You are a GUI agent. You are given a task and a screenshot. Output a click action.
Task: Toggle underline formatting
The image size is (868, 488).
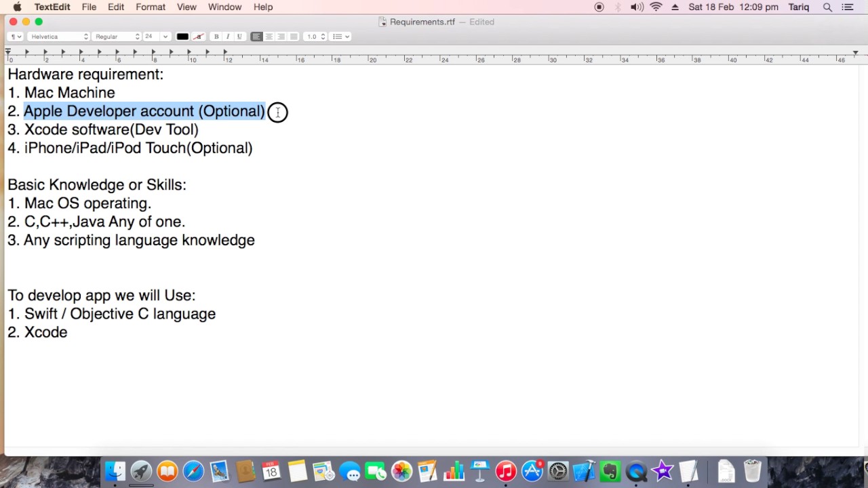239,37
